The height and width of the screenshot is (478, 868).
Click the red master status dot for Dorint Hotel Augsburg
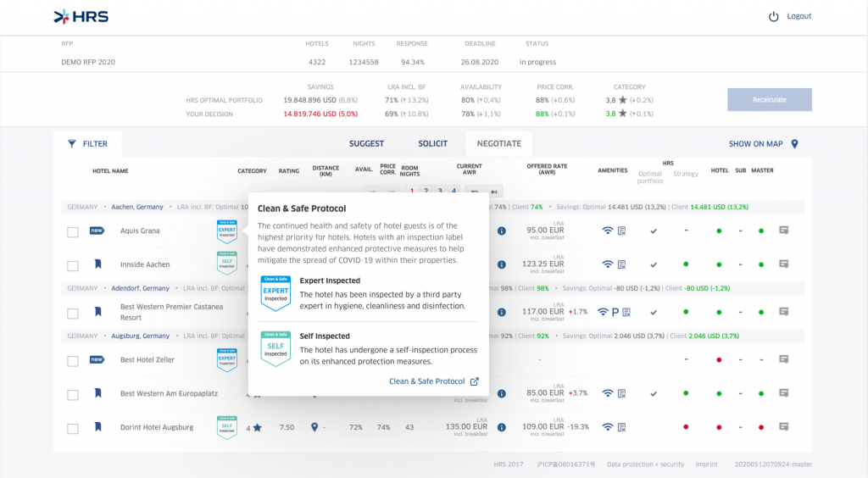(761, 427)
